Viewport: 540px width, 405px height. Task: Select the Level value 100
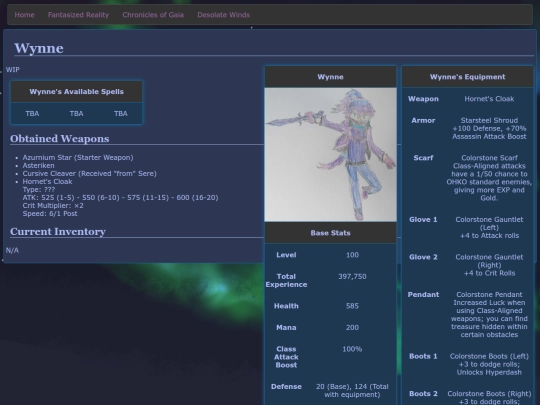[352, 255]
